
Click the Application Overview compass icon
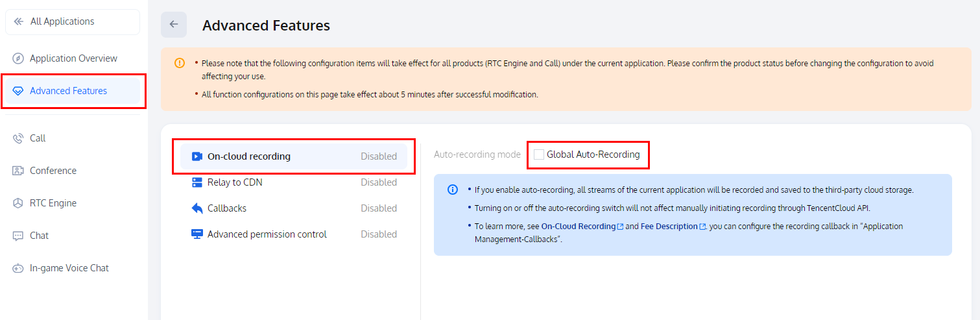coord(18,58)
